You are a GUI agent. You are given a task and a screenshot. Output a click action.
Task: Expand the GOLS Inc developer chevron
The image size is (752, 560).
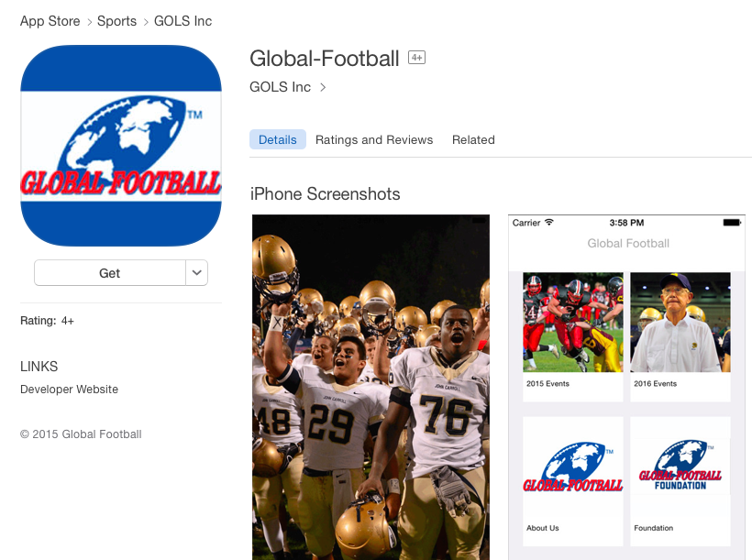tap(323, 87)
